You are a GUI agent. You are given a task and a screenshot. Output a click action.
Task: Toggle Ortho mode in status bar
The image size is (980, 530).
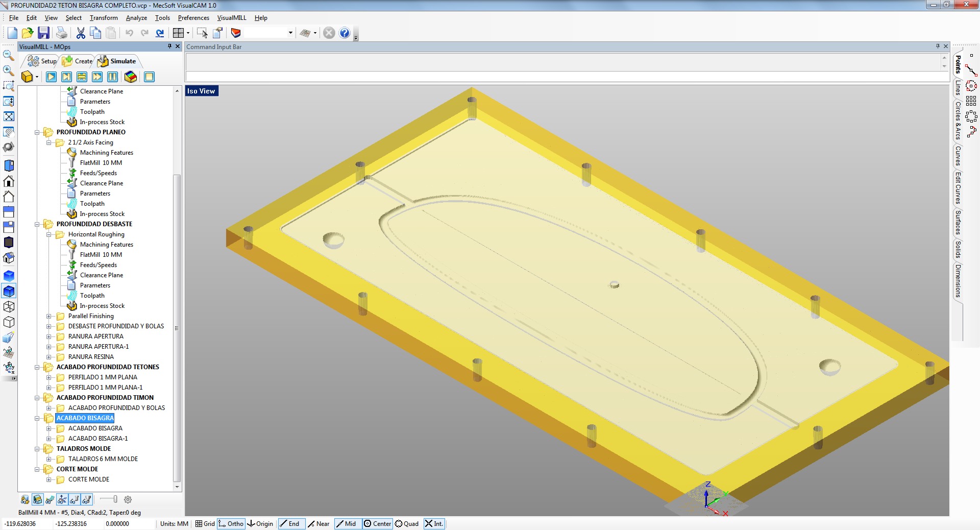click(x=231, y=524)
